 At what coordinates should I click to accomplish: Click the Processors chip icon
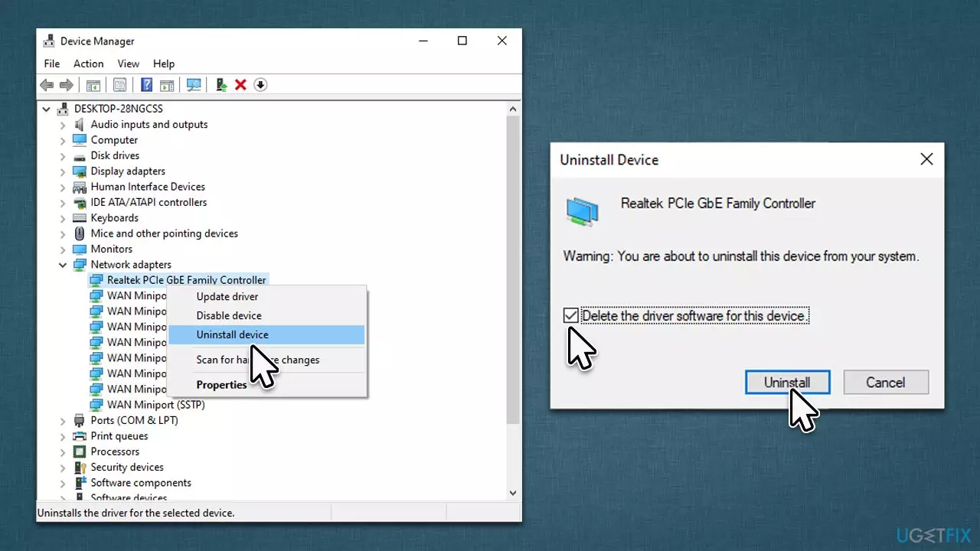click(80, 452)
